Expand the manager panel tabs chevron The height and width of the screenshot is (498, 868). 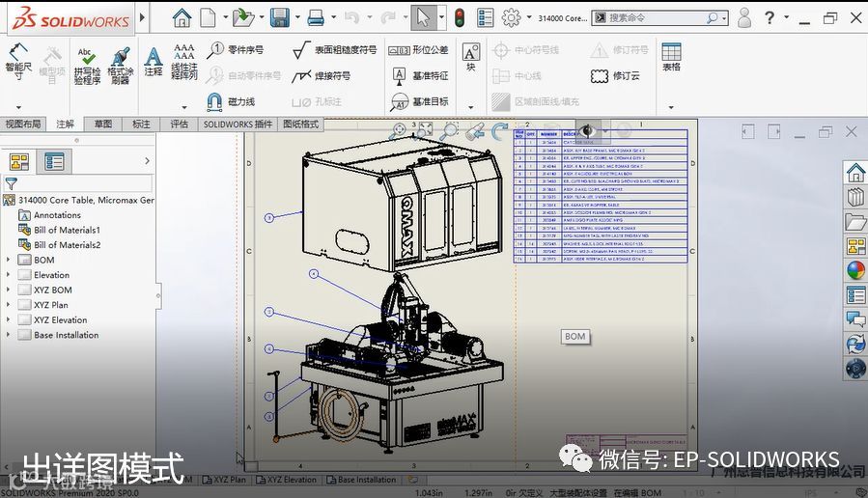(x=147, y=161)
